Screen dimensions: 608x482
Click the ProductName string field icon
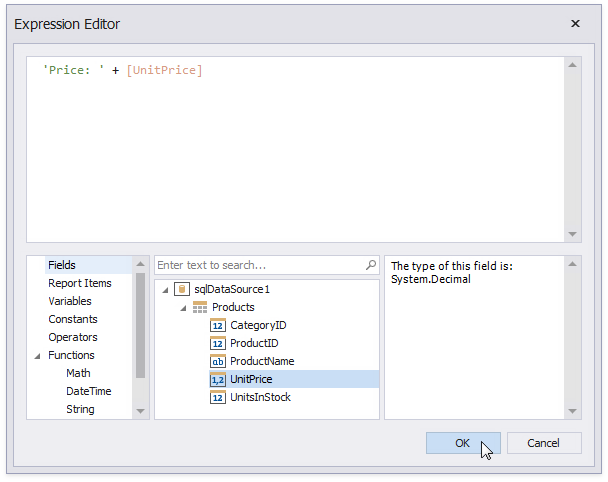pos(218,361)
